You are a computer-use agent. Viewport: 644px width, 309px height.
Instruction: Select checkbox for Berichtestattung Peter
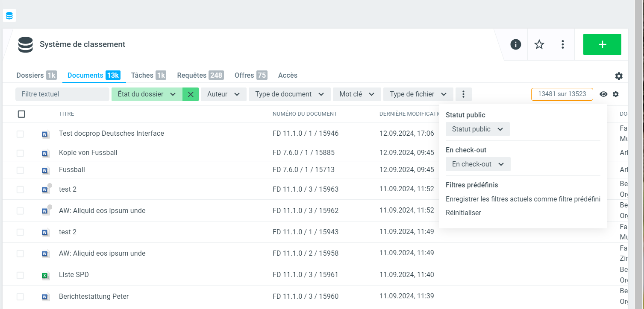[x=20, y=297]
